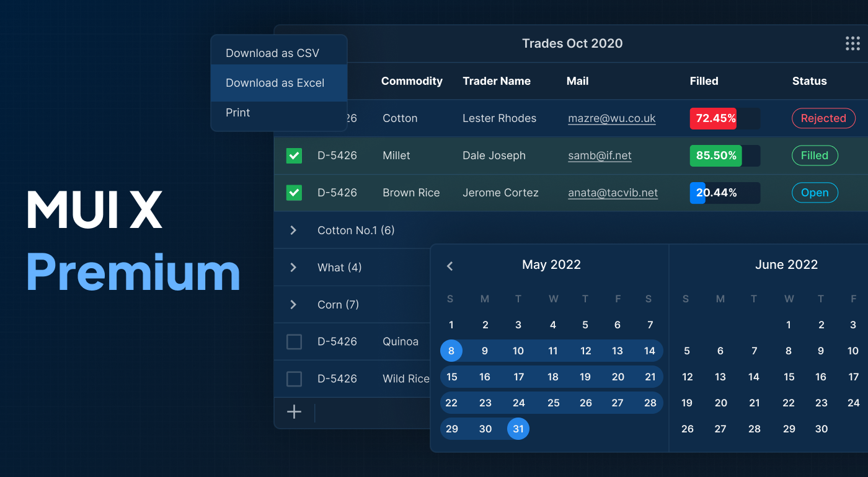
Task: Click the anata@tacvib.net mail link
Action: pos(613,193)
